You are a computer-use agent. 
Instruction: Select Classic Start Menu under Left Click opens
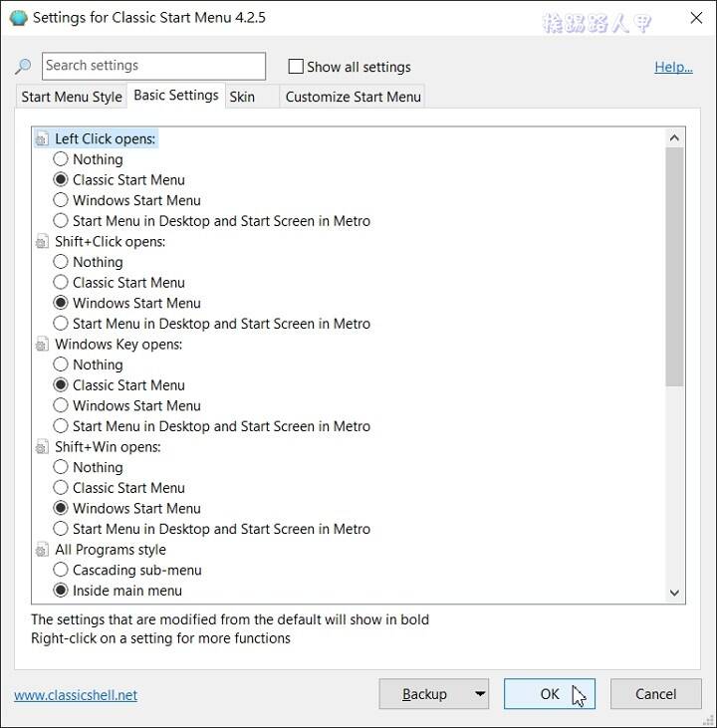tap(61, 179)
